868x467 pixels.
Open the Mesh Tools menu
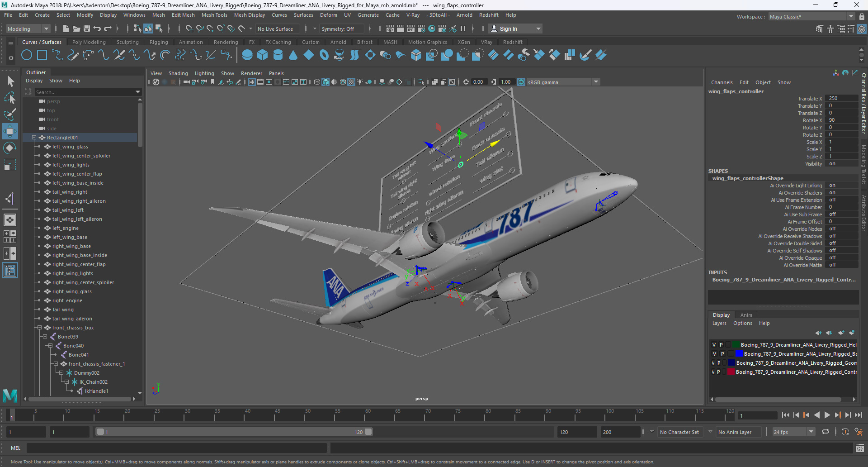pos(214,15)
